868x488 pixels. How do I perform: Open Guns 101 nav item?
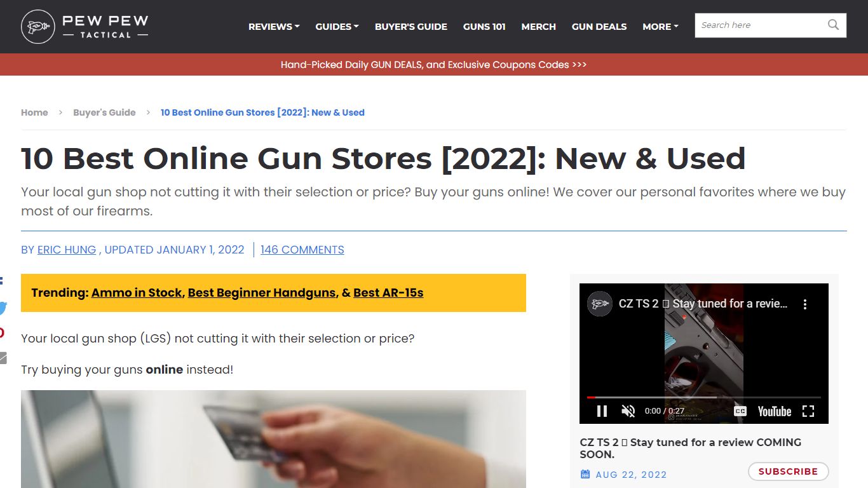484,27
